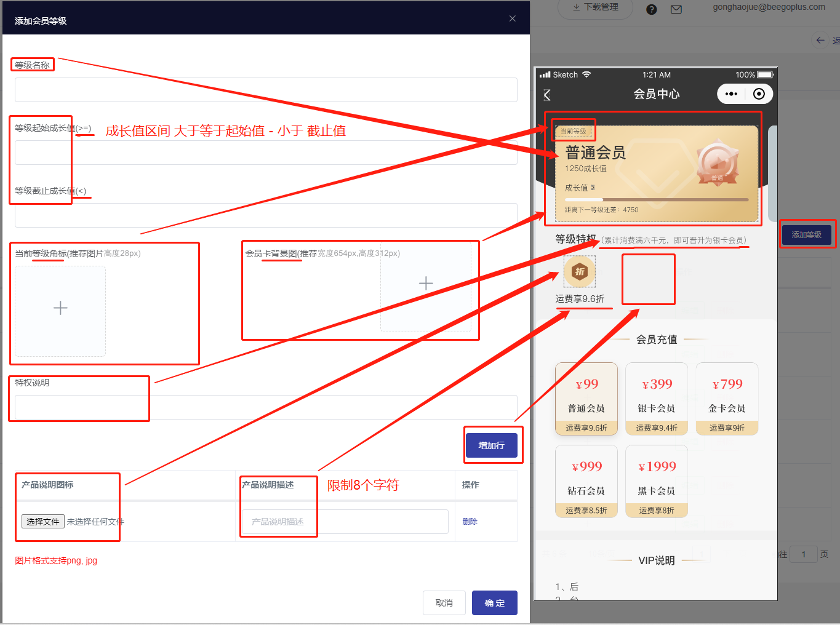Click the 取消 button
The width and height of the screenshot is (840, 625).
(444, 603)
